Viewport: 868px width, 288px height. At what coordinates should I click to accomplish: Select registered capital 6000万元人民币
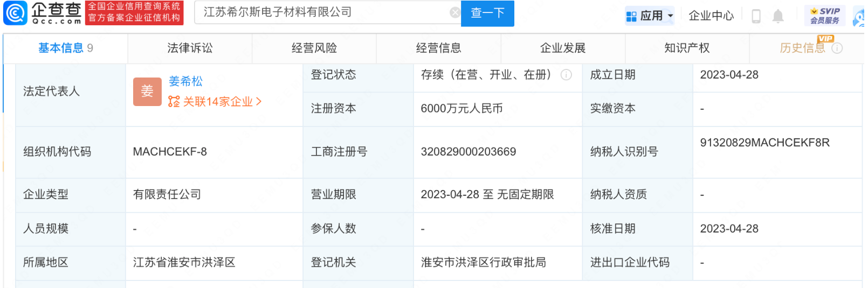tap(461, 109)
